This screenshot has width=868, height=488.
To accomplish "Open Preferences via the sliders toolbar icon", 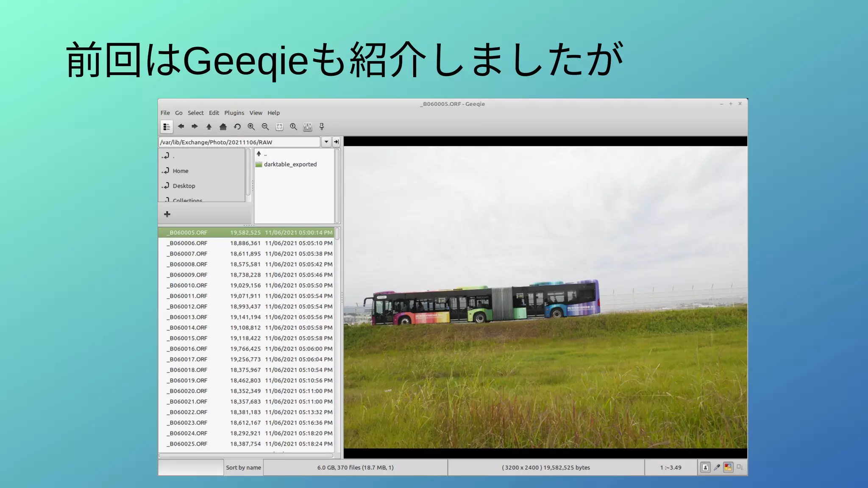I will [x=308, y=127].
